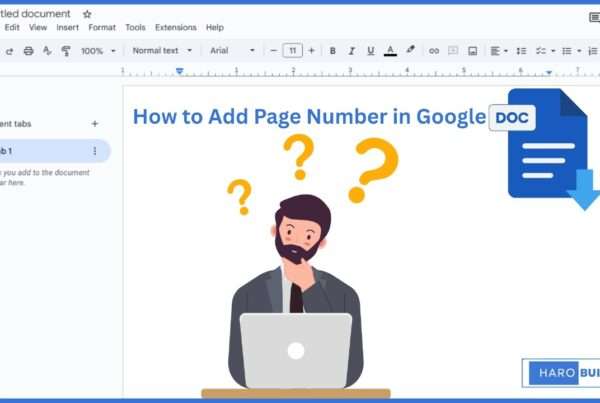
Task: Add a new document tab
Action: [95, 124]
